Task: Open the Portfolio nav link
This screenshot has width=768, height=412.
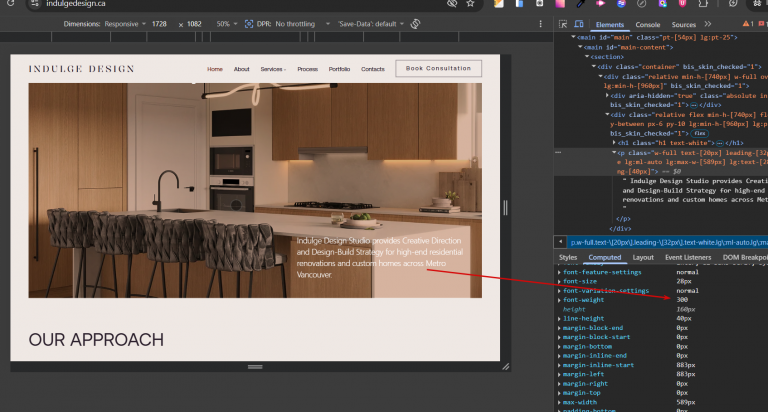Action: point(339,69)
